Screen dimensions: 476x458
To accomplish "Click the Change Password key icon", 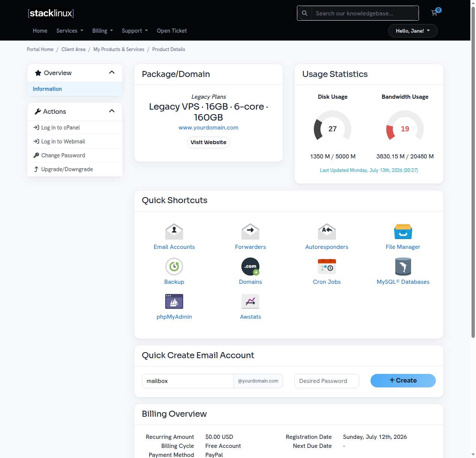I will point(36,155).
